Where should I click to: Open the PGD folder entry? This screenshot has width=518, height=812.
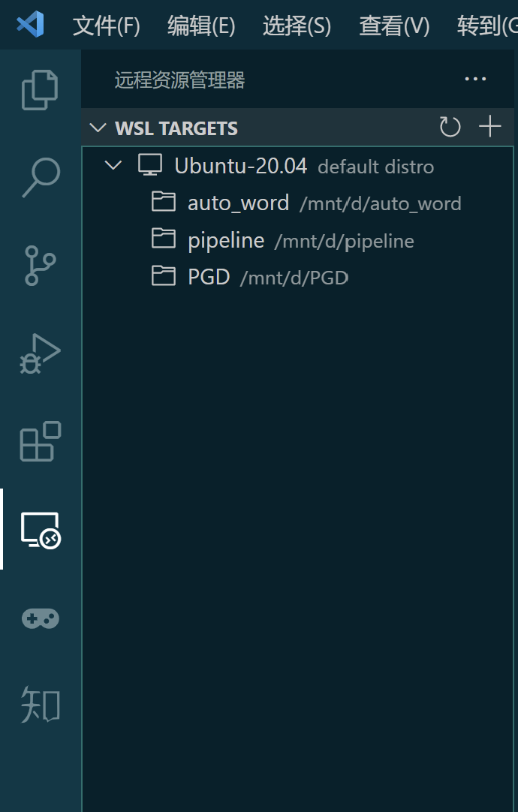point(208,276)
